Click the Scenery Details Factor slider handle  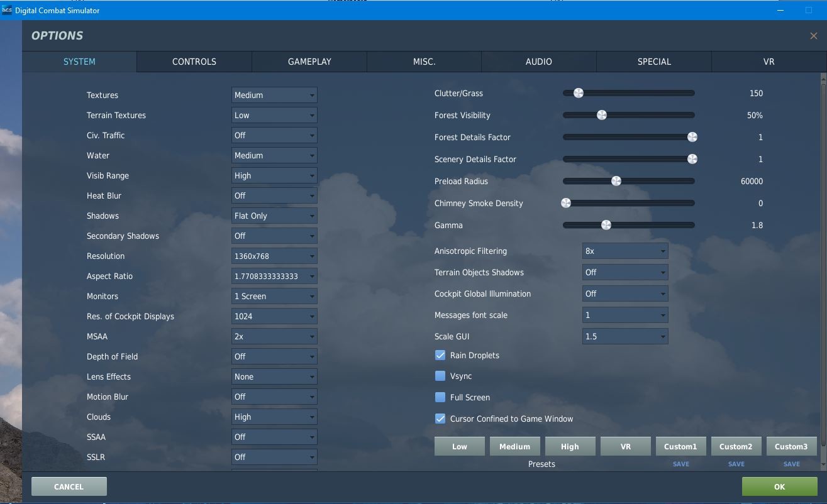pos(692,159)
